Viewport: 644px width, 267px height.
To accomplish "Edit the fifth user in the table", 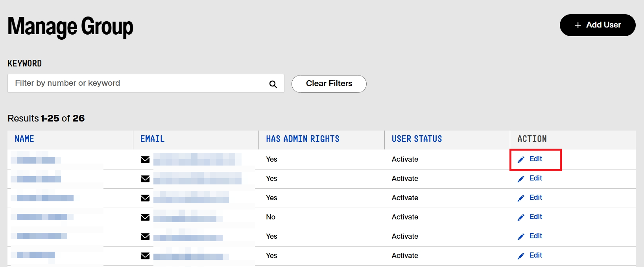I will coord(530,236).
